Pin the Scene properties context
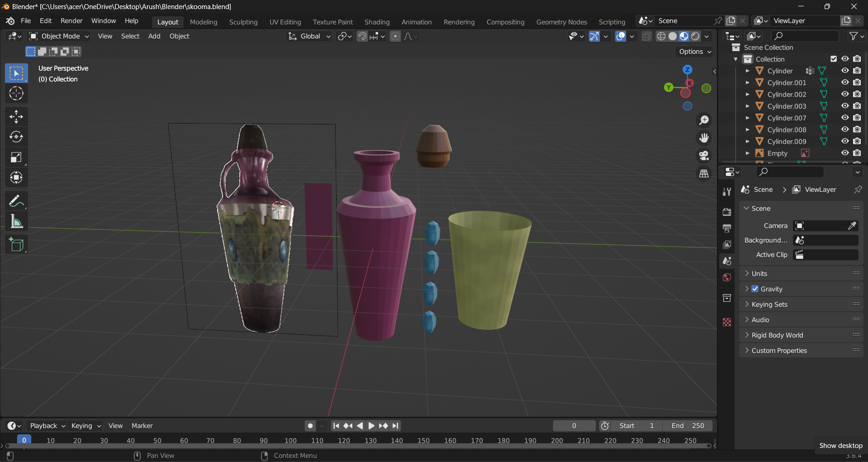 click(x=858, y=190)
